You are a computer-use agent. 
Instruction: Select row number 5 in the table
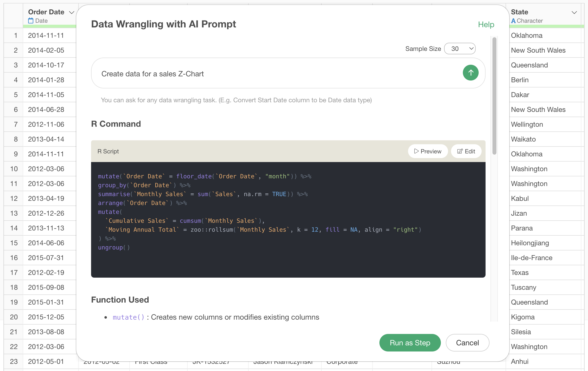(15, 95)
